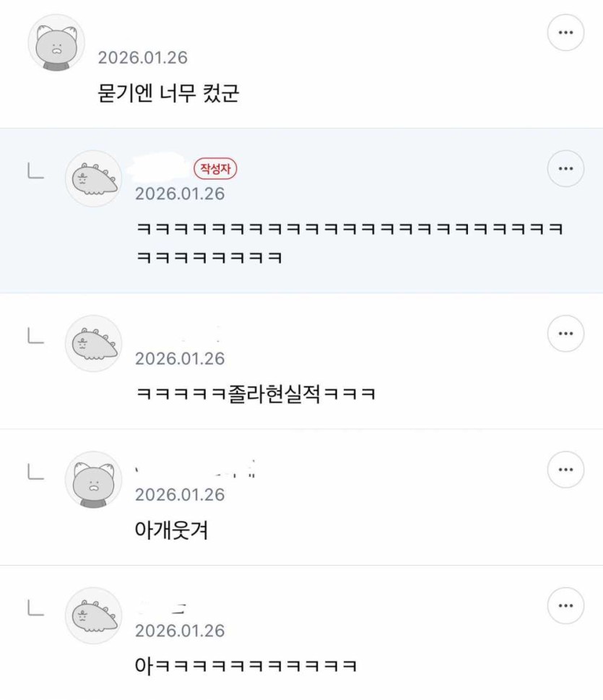Viewport: 603px width, 700px height.
Task: Click the comment text '묻기엔 너무 컸군'
Action: pyautogui.click(x=168, y=93)
